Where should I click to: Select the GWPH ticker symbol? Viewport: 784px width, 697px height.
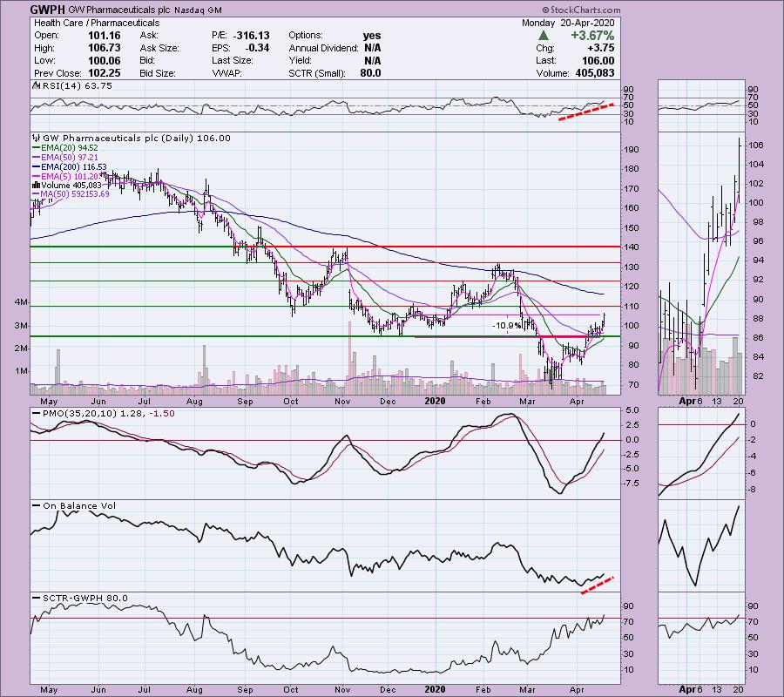(x=48, y=10)
